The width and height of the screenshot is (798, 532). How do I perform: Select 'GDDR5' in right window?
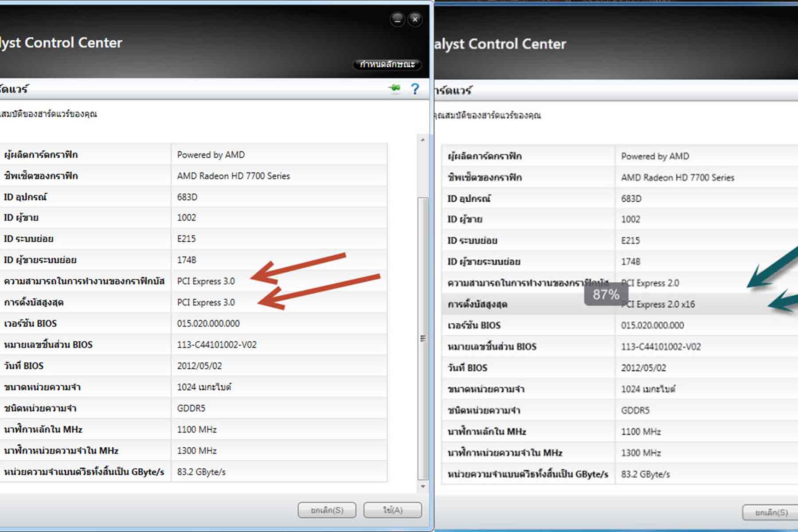(x=635, y=411)
